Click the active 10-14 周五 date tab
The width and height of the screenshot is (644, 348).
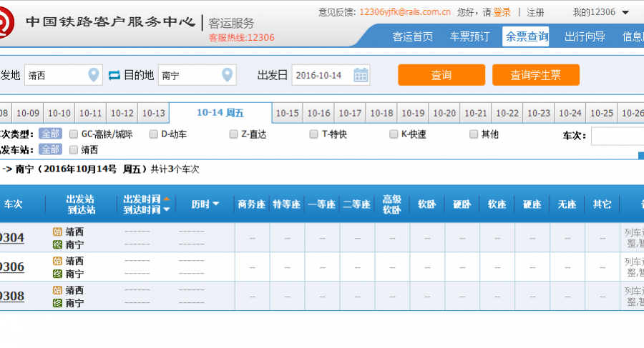coord(220,112)
